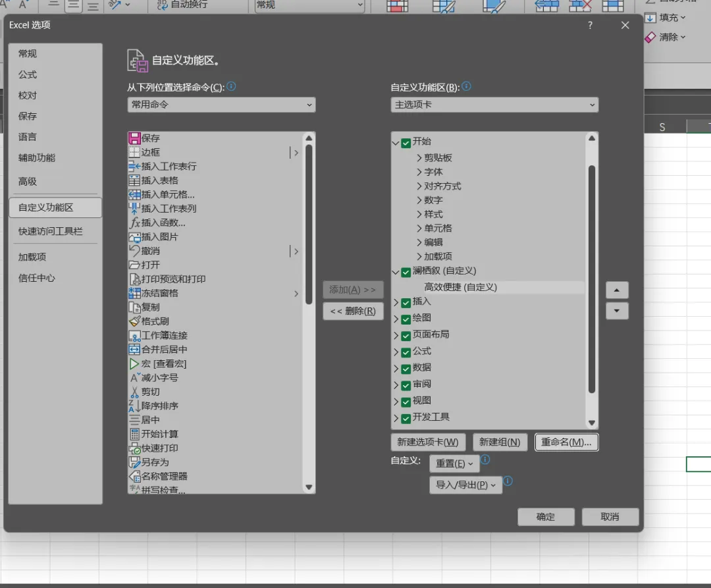
Task: Pick the Quick Print icon
Action: tap(135, 448)
